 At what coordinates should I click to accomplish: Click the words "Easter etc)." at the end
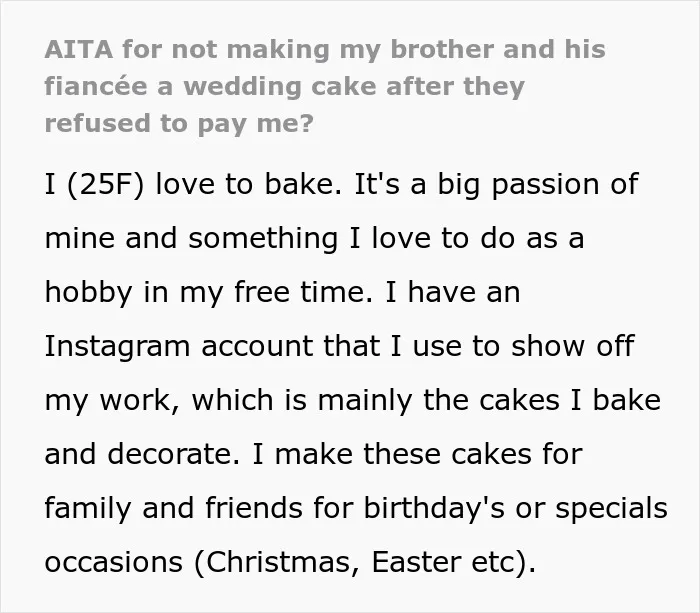coord(453,562)
